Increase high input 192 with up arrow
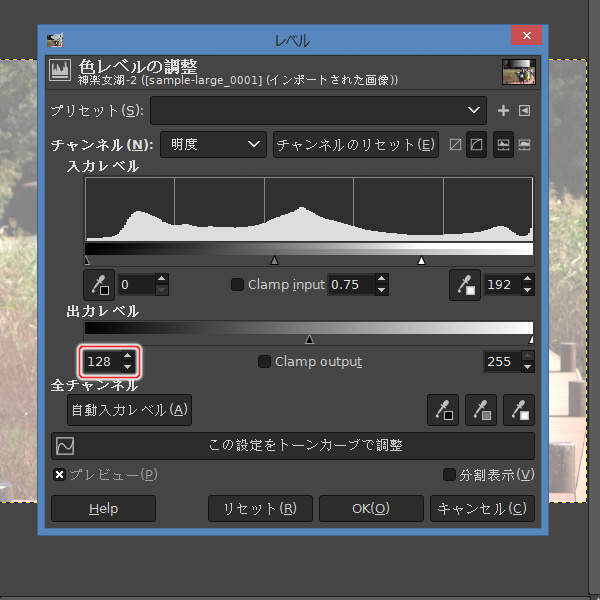Image resolution: width=600 pixels, height=600 pixels. pyautogui.click(x=528, y=279)
